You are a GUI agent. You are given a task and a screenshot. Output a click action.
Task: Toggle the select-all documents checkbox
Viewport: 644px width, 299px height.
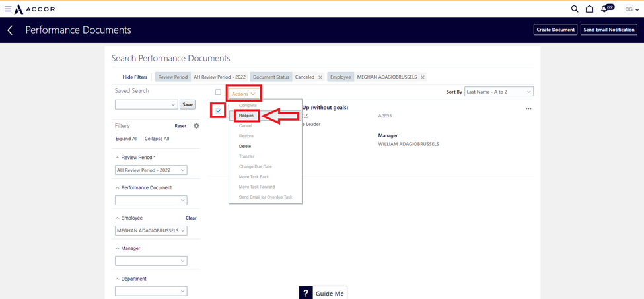(x=218, y=92)
